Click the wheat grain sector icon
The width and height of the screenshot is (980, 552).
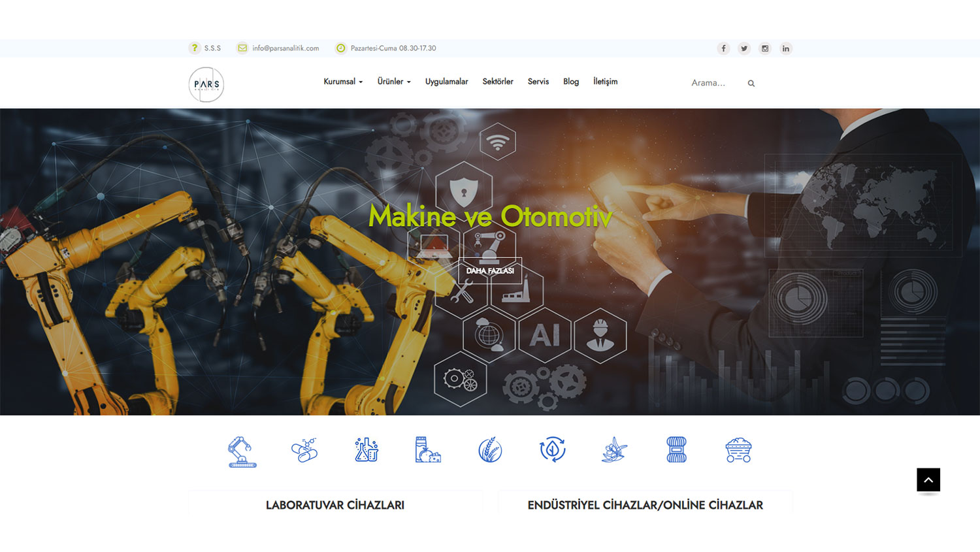490,450
